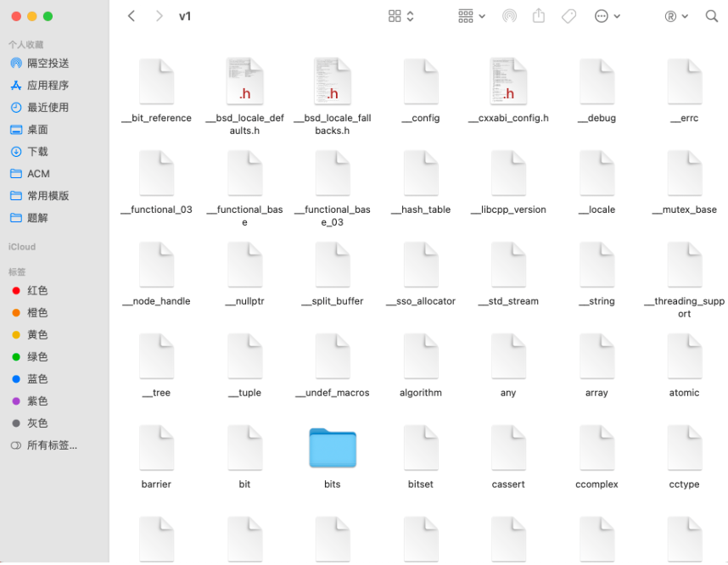Filter by gray tag 灰色

coord(30,423)
